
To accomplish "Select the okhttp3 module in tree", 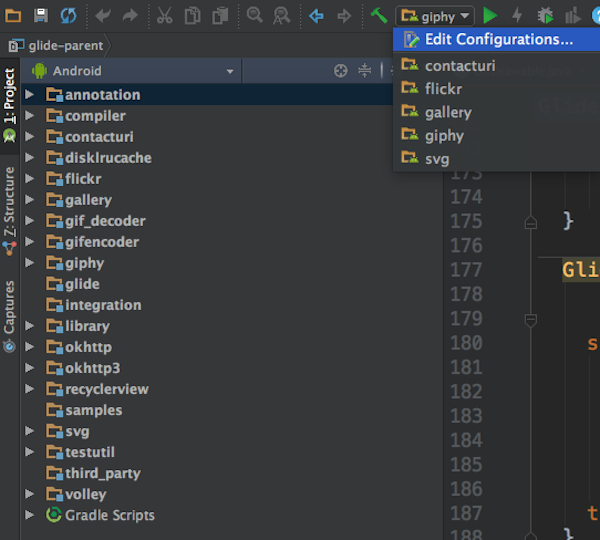I will [x=92, y=368].
